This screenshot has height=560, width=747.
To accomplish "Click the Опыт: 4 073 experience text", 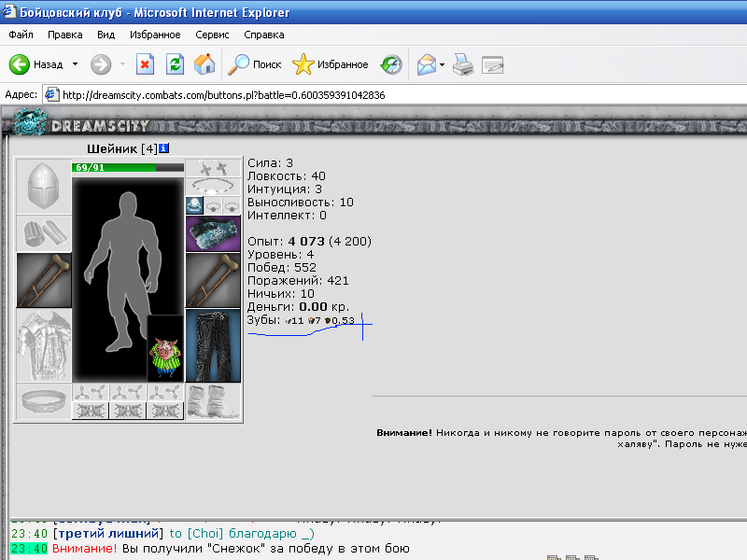I will coord(286,242).
